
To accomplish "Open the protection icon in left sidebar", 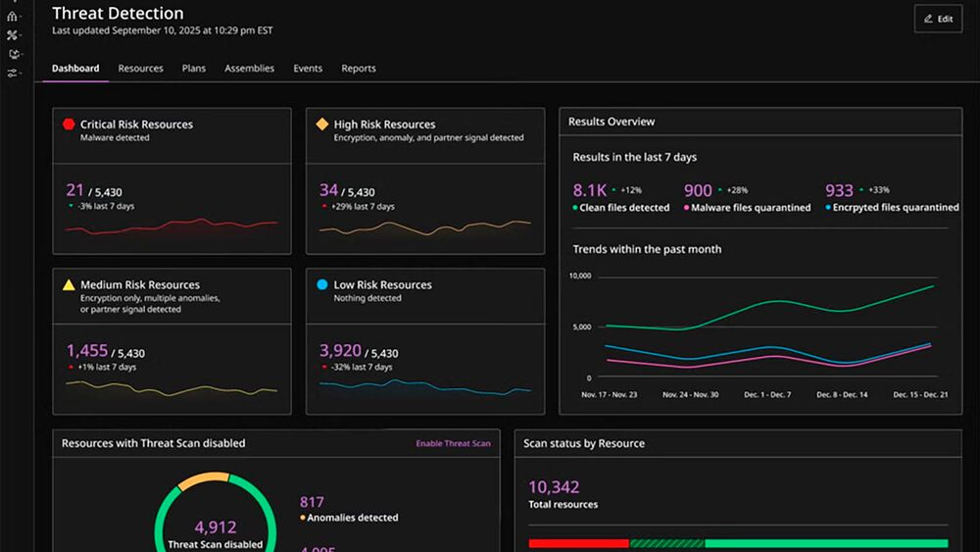I will (13, 54).
